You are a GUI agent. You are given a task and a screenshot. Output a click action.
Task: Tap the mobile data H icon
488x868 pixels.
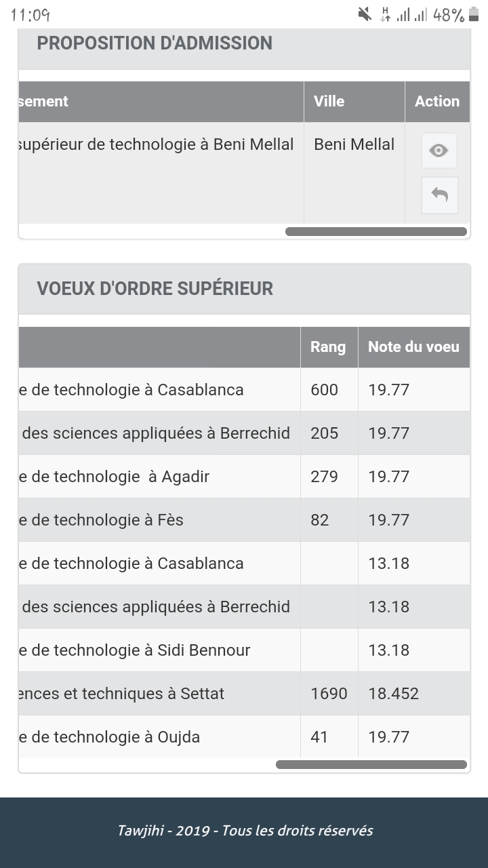coord(385,14)
